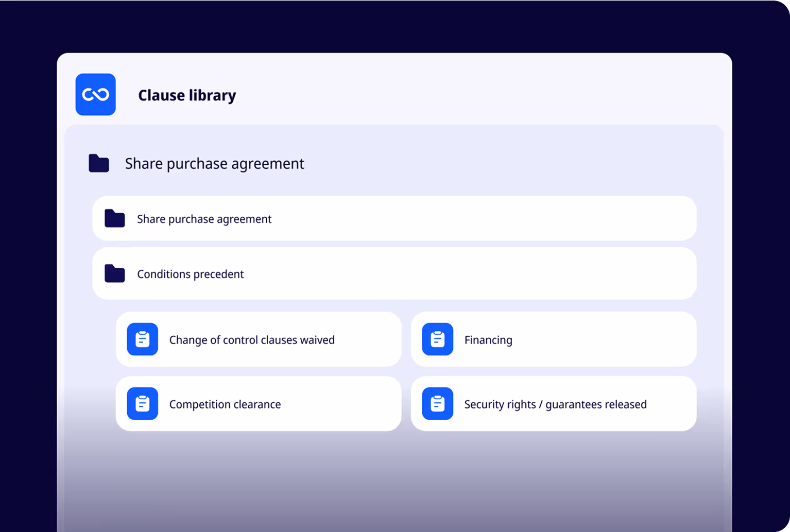
Task: Select the Competition clearance clause card
Action: [x=259, y=404]
